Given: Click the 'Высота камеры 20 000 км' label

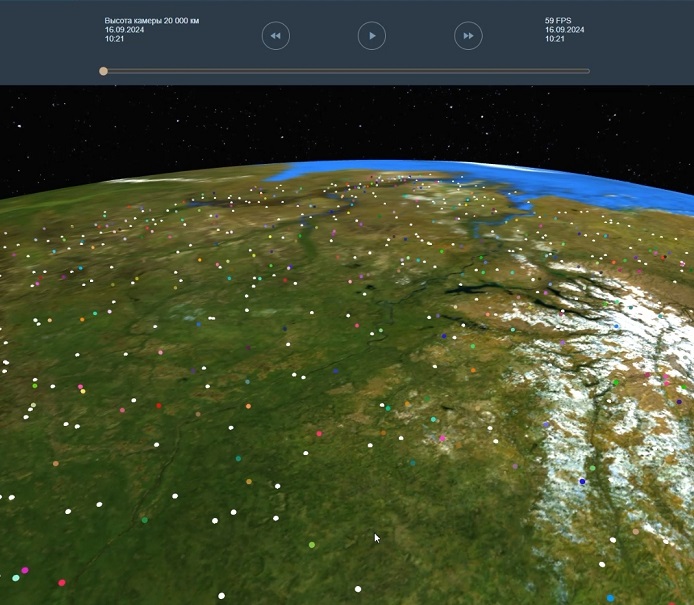Looking at the screenshot, I should point(151,21).
